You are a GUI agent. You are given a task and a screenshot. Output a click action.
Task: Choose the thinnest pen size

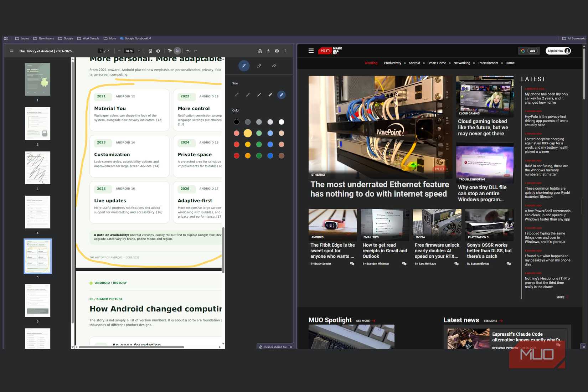pos(236,95)
